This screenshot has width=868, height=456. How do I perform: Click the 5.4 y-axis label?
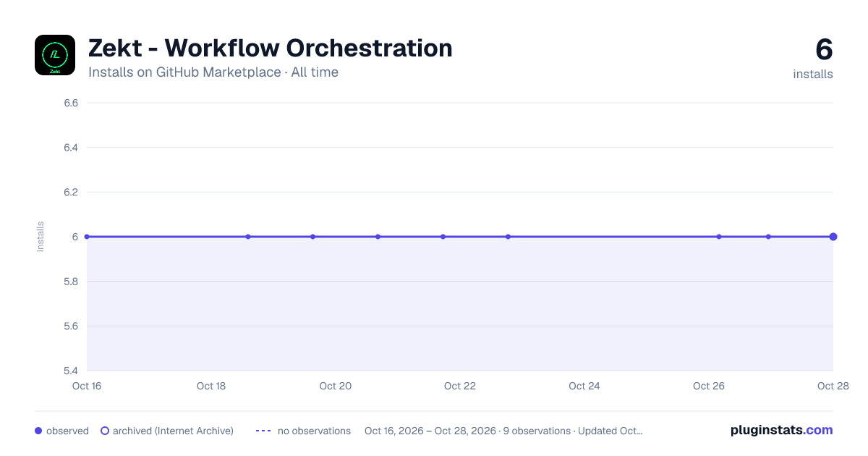71,371
